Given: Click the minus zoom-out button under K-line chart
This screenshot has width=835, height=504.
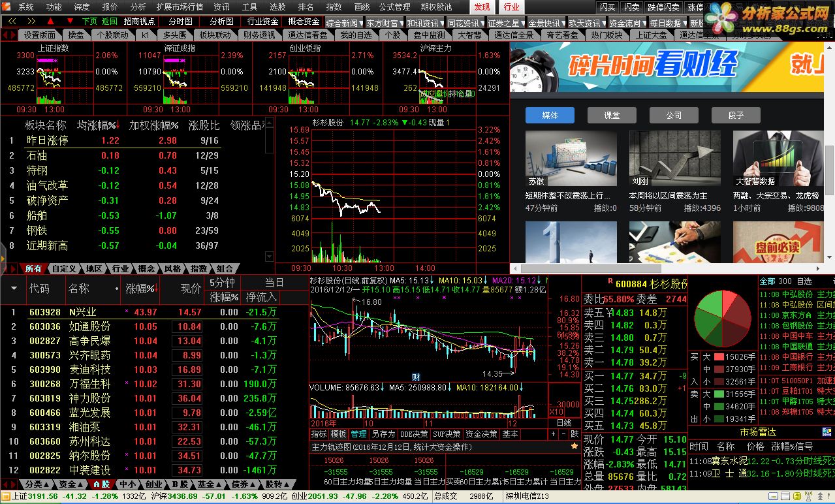Looking at the screenshot, I should [563, 433].
